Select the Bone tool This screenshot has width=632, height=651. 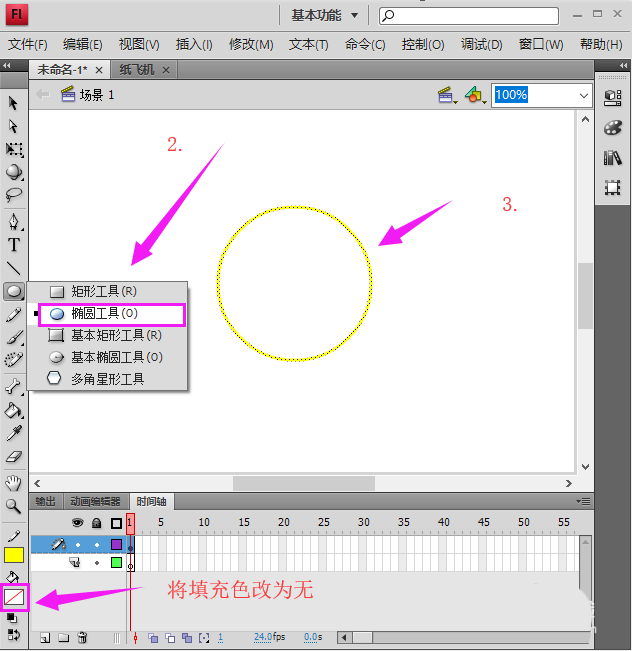click(x=13, y=387)
